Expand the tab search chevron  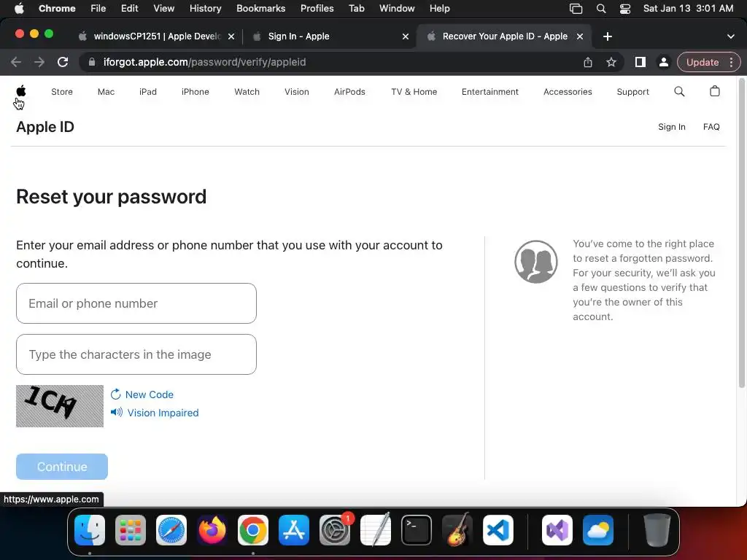(x=731, y=36)
